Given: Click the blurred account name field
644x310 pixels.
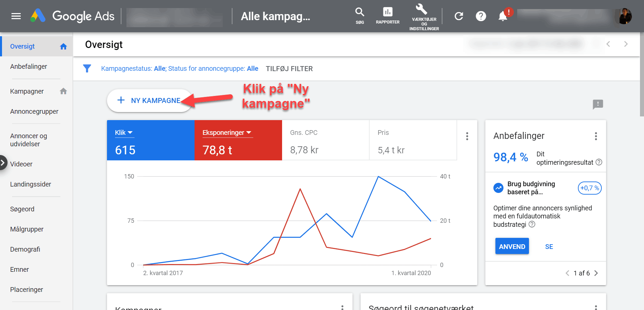Looking at the screenshot, I should click(x=174, y=17).
